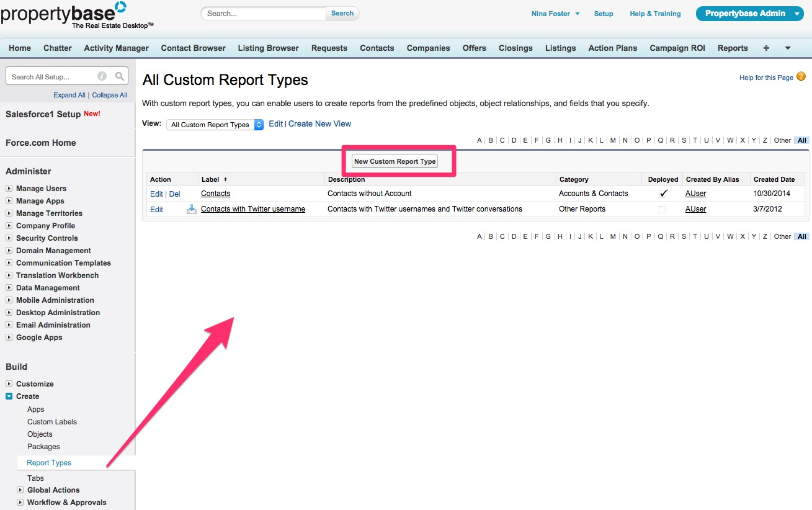The image size is (812, 510).
Task: Open Create New View
Action: tap(319, 123)
